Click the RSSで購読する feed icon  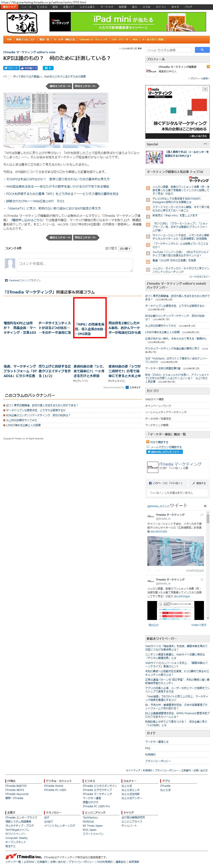tap(148, 442)
